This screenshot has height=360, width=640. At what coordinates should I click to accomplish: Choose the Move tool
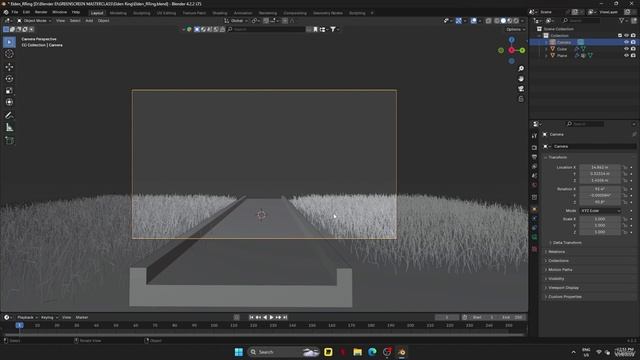9,67
